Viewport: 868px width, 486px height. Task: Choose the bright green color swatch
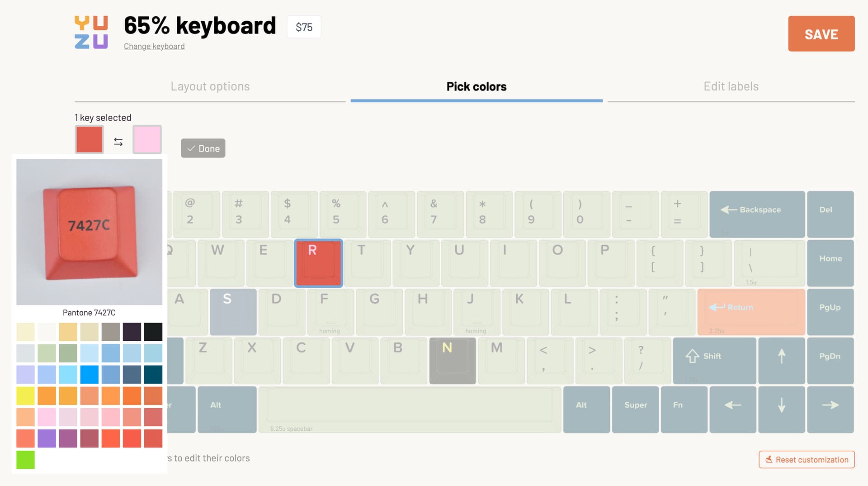pyautogui.click(x=25, y=459)
